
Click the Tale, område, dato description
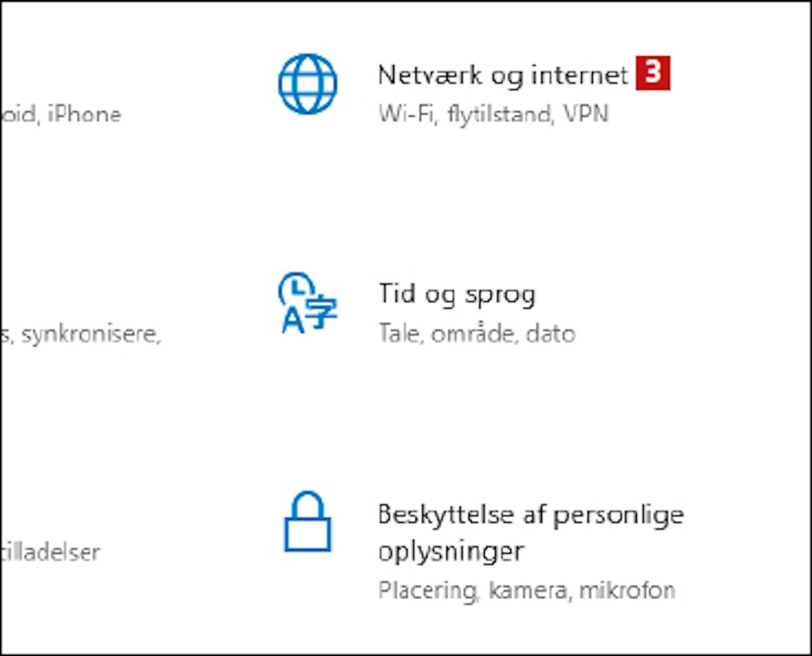pyautogui.click(x=476, y=334)
